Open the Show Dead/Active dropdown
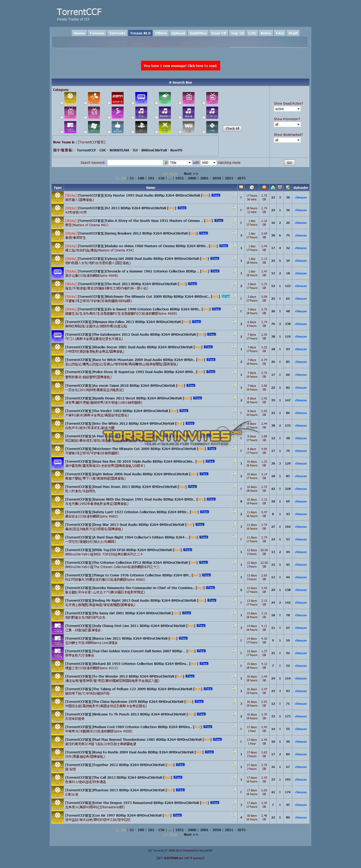This screenshot has width=361, height=868. 287,109
